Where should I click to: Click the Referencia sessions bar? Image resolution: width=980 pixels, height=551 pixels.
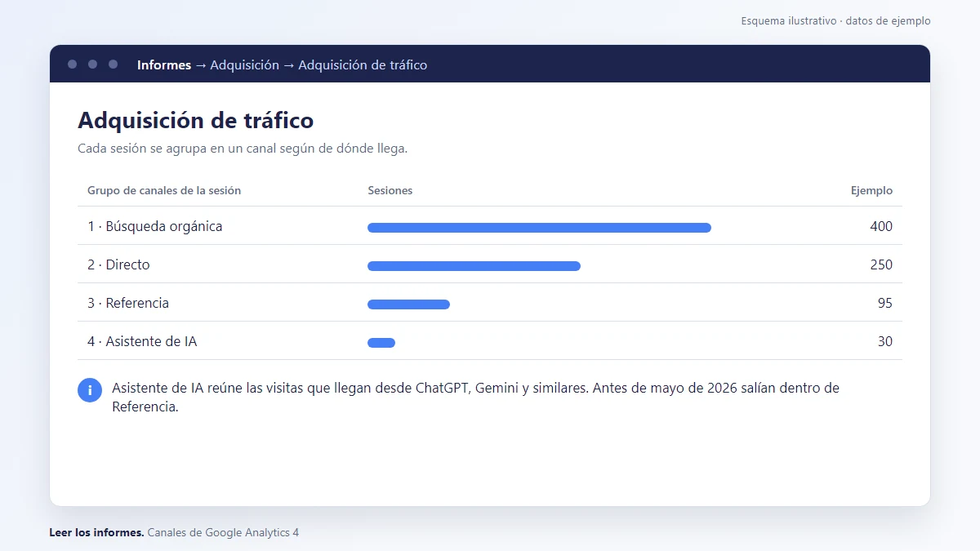(408, 304)
